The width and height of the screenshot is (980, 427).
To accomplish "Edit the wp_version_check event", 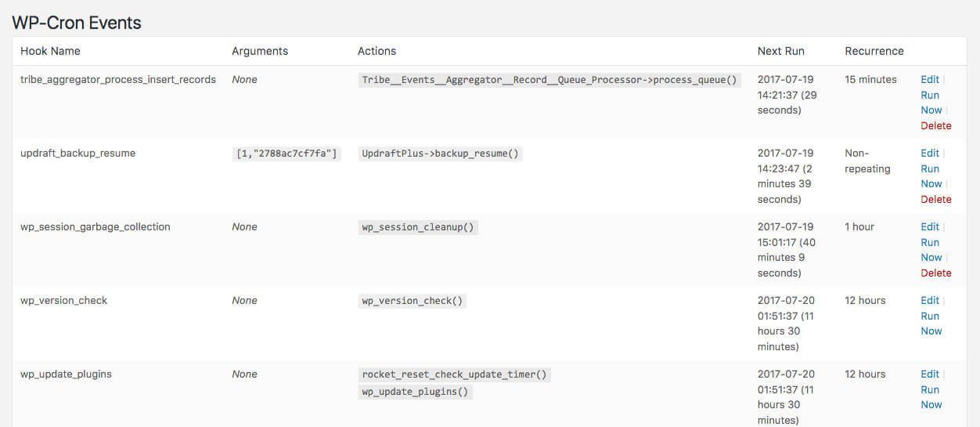I will tap(929, 300).
